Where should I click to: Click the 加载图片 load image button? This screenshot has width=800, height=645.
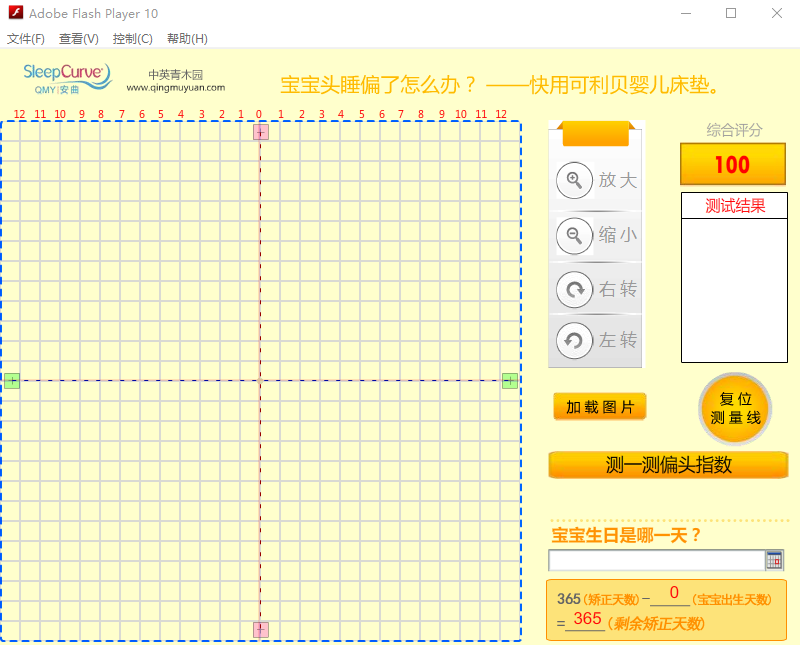[599, 407]
